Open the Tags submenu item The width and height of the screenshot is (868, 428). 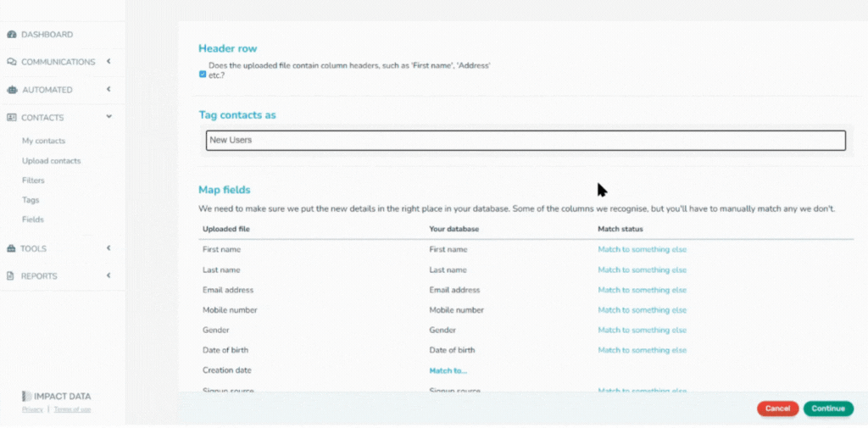point(31,200)
